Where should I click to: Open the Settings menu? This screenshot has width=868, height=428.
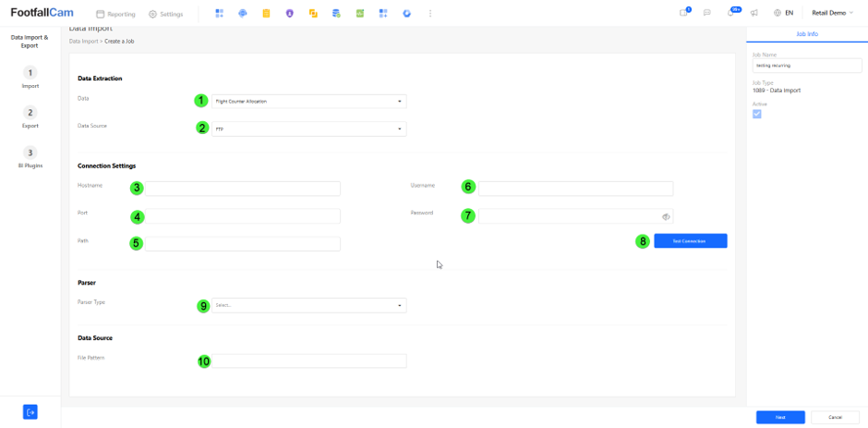coord(166,14)
